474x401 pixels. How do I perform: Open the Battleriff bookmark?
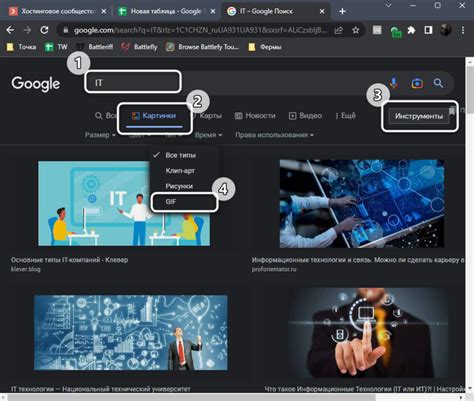95,47
